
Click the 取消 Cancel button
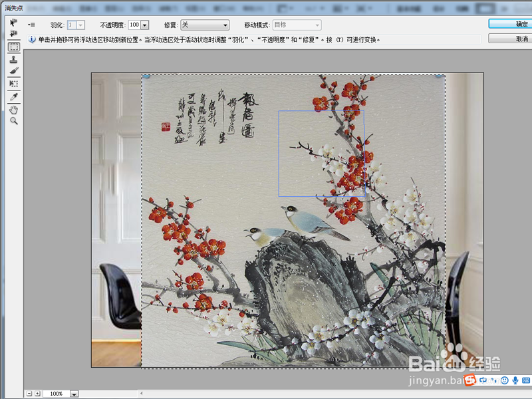pos(510,39)
